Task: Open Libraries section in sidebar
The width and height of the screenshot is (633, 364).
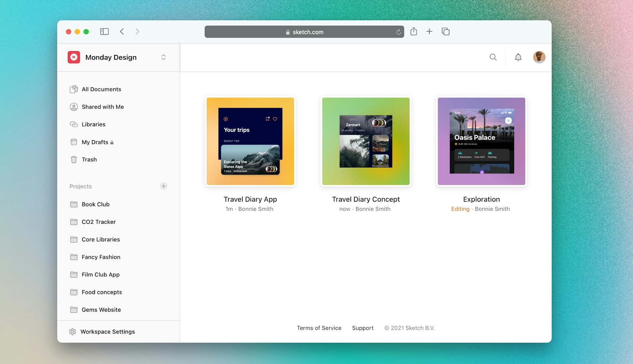Action: click(94, 124)
